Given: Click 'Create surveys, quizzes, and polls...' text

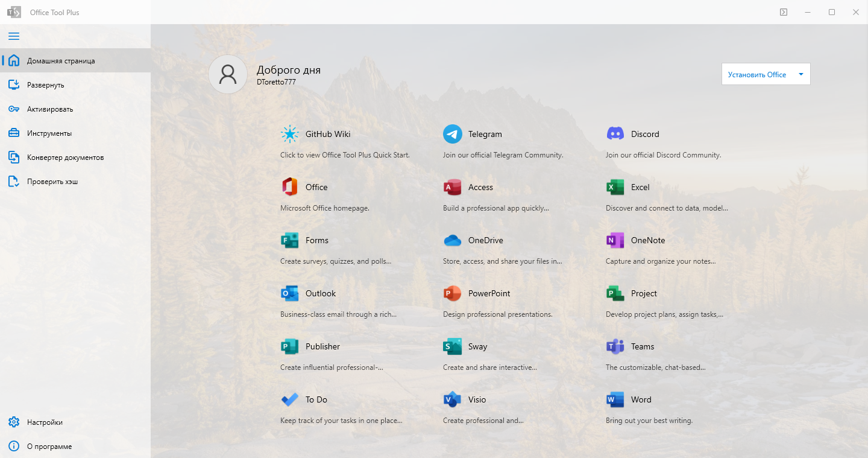Looking at the screenshot, I should pyautogui.click(x=336, y=261).
